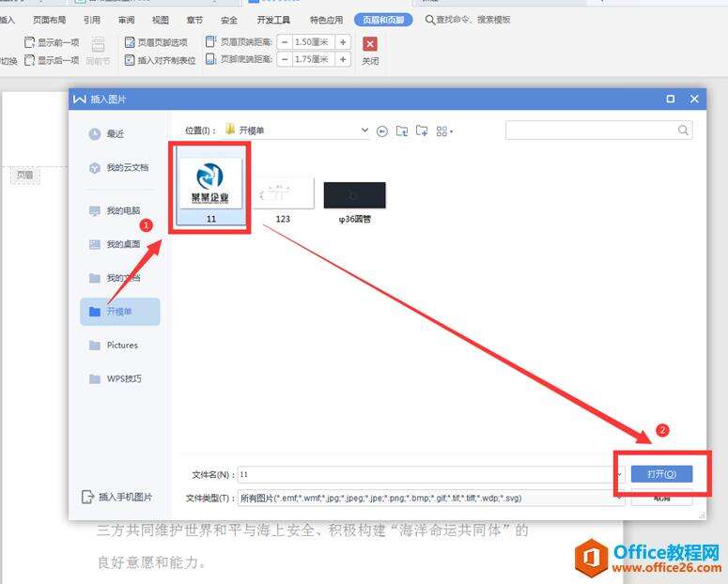Open the 特色应用 ribbon tab
The image size is (728, 584).
click(326, 20)
